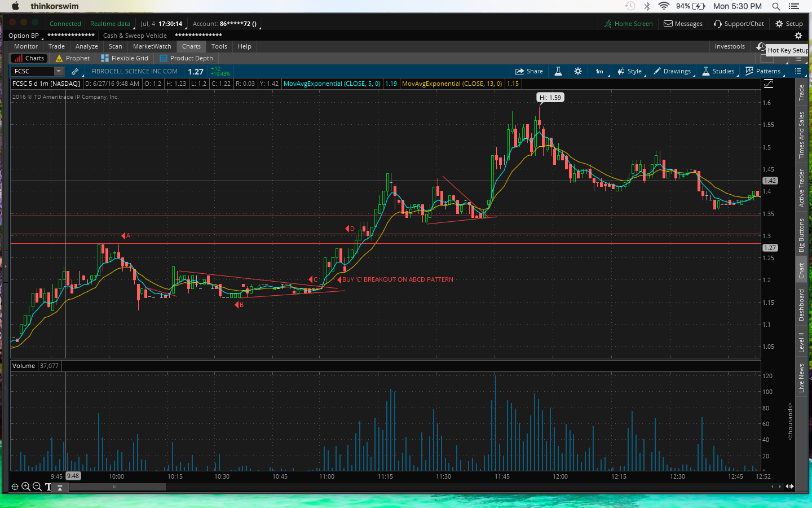This screenshot has width=812, height=508.
Task: Click the zoom in magnifier icon
Action: tap(26, 487)
